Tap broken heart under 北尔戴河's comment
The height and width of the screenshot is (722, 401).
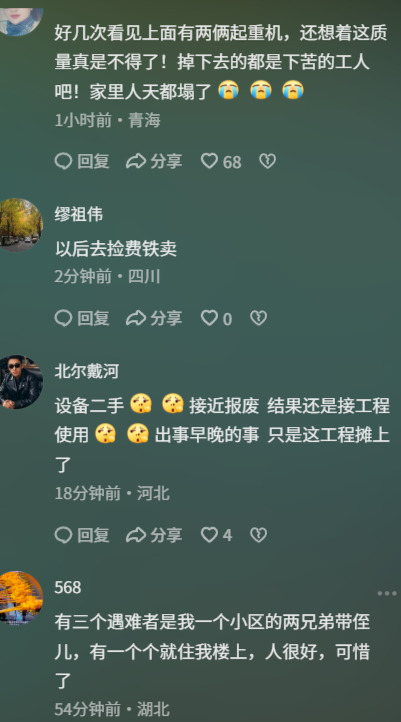click(x=258, y=535)
